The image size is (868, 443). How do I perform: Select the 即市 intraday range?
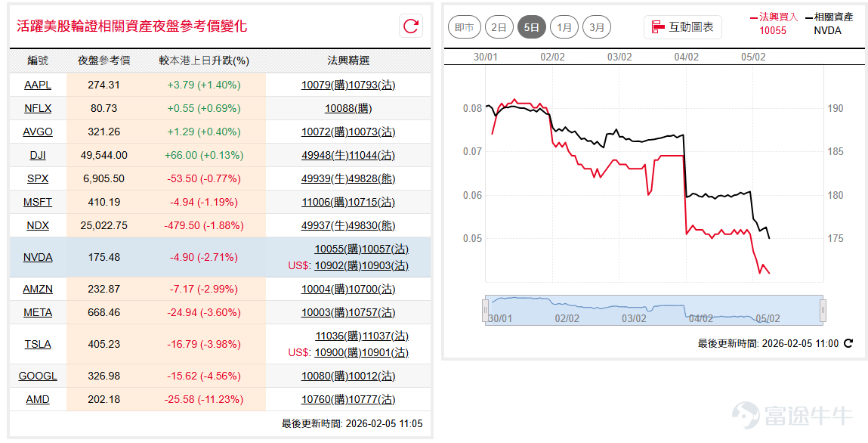[465, 27]
